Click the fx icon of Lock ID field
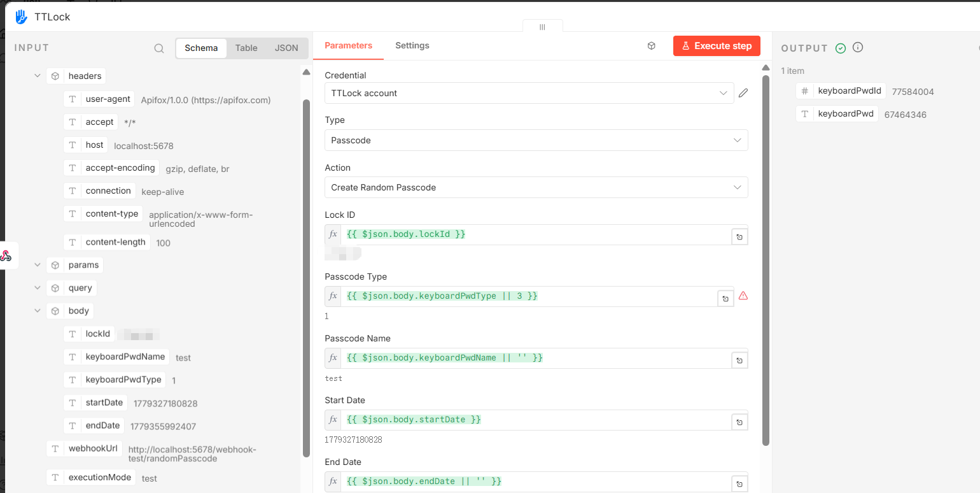This screenshot has width=980, height=493. [333, 234]
